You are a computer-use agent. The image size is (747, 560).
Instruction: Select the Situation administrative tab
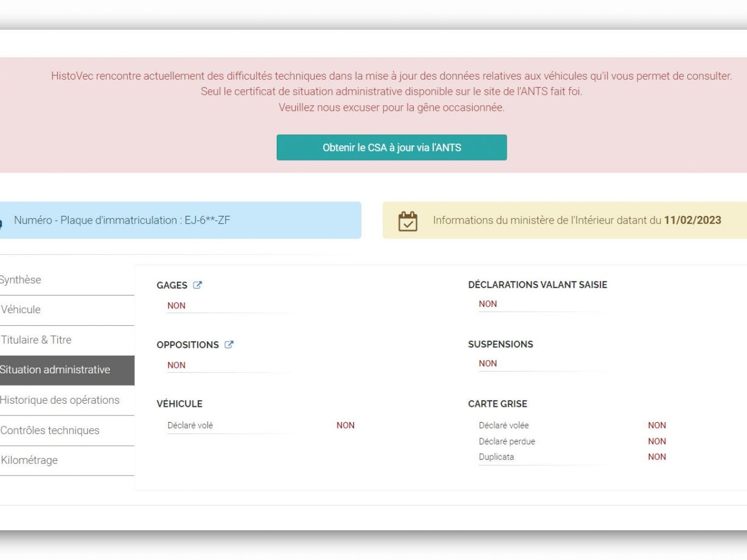click(55, 370)
